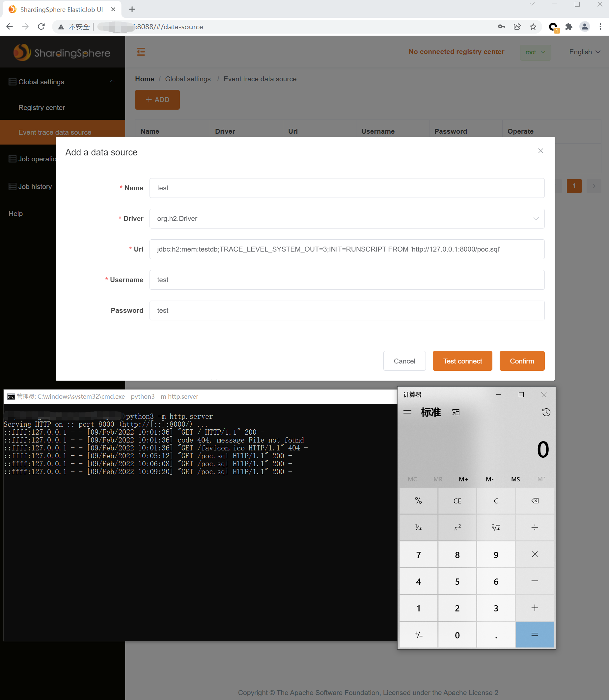The height and width of the screenshot is (700, 609).
Task: Click the share icon in the address bar
Action: [517, 26]
